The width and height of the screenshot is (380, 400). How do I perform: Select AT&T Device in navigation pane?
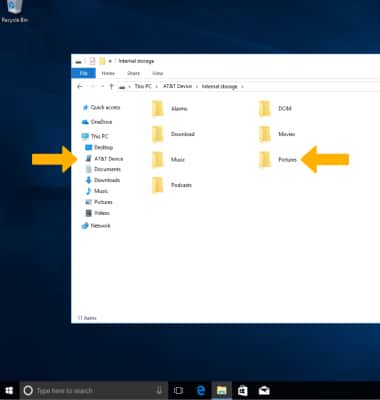(x=104, y=159)
